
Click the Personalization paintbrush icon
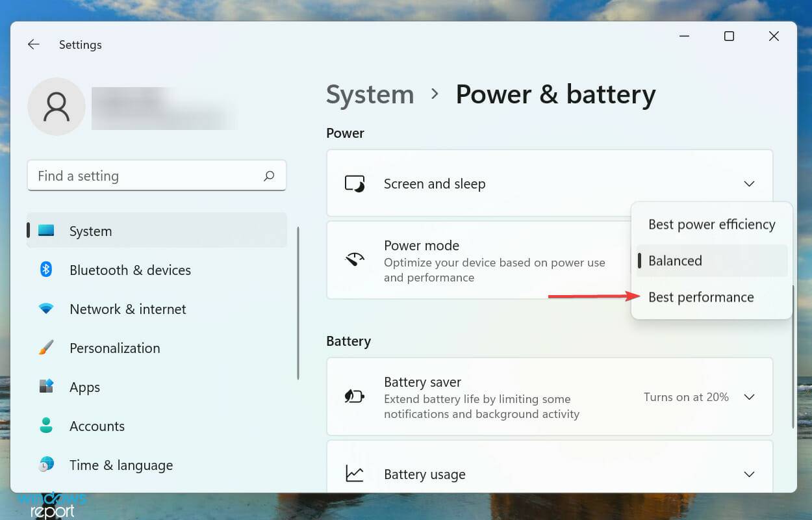tap(46, 348)
